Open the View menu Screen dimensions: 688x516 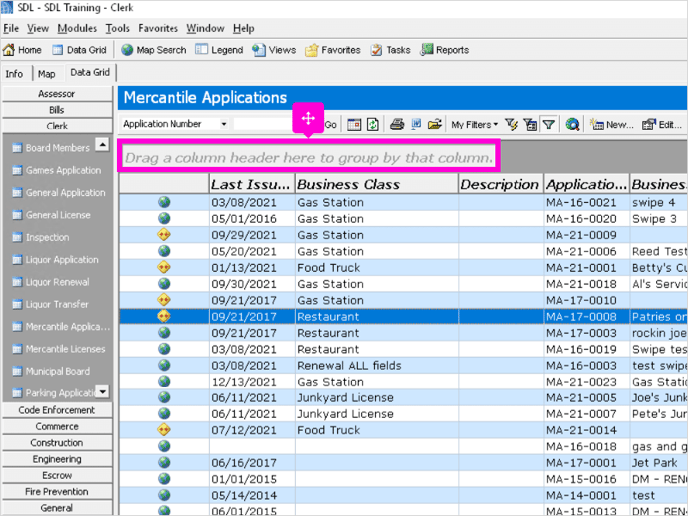pyautogui.click(x=38, y=29)
